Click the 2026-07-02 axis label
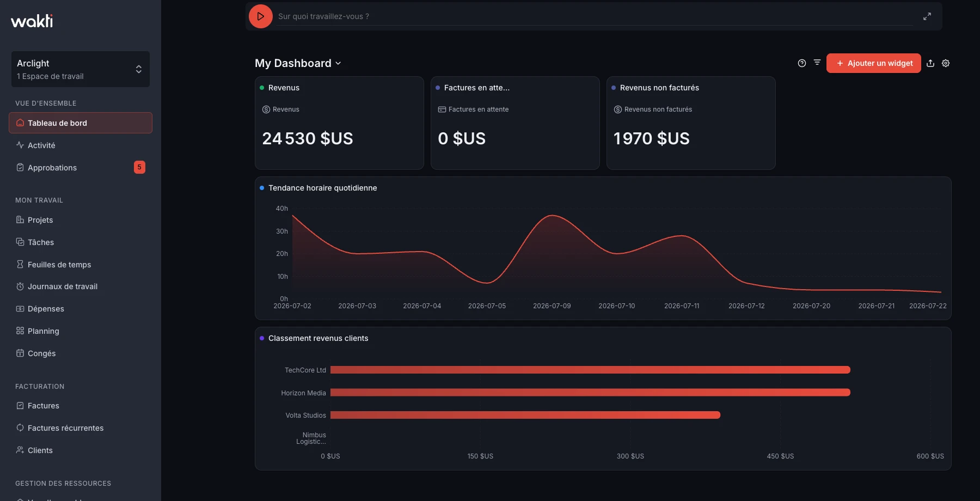The width and height of the screenshot is (980, 501). point(292,306)
